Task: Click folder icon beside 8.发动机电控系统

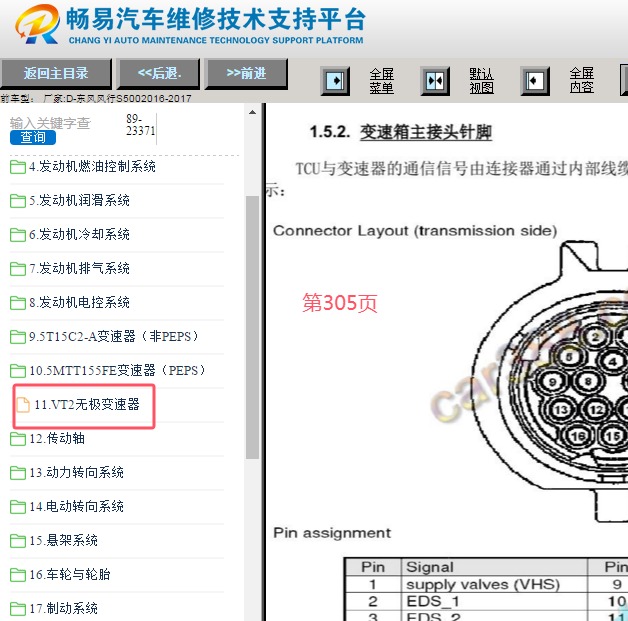Action: click(18, 303)
